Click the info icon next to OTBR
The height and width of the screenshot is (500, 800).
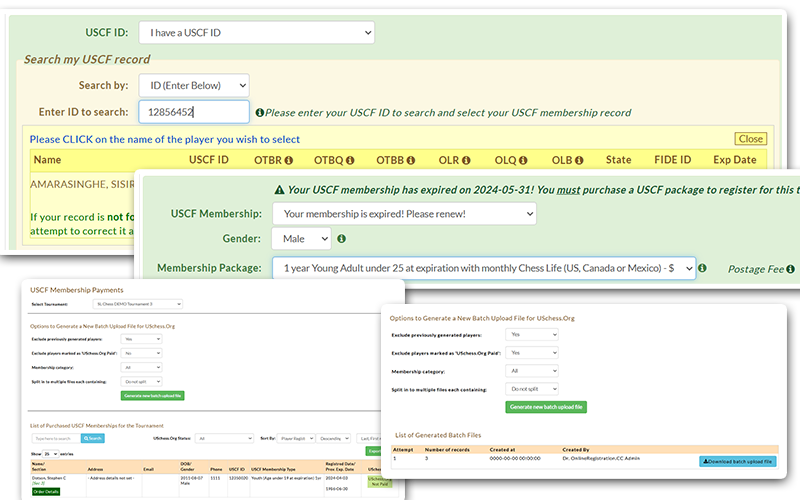coord(288,160)
